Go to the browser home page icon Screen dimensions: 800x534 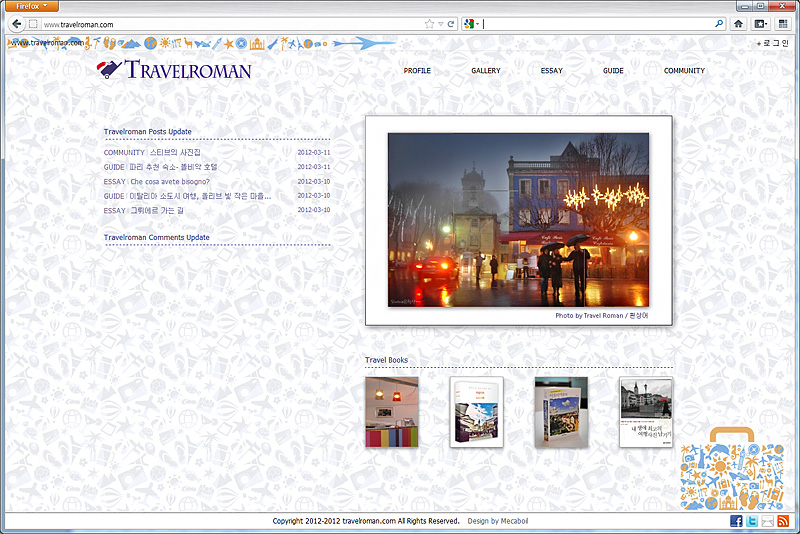[x=738, y=23]
